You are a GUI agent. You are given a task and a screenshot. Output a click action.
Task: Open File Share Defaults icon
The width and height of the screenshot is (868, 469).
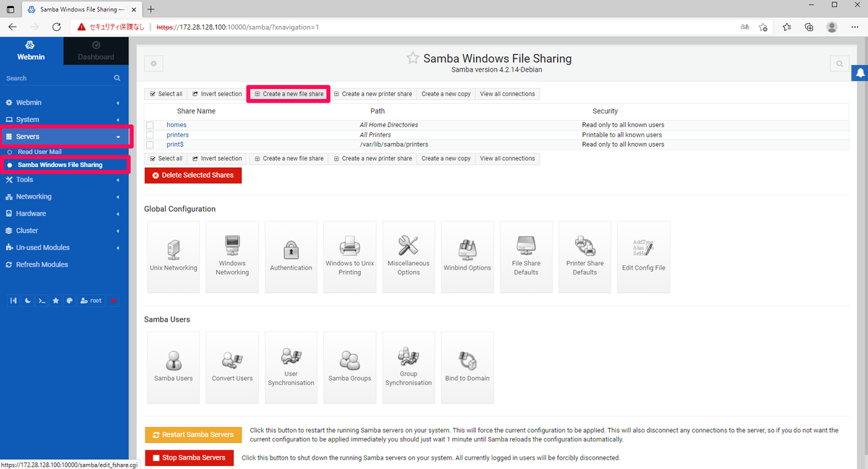coord(527,257)
